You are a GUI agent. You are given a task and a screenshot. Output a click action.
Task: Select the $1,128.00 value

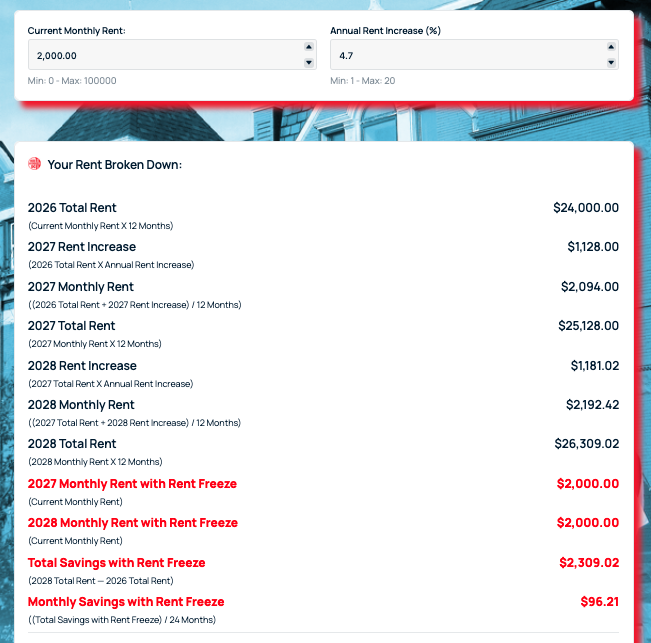coord(593,247)
